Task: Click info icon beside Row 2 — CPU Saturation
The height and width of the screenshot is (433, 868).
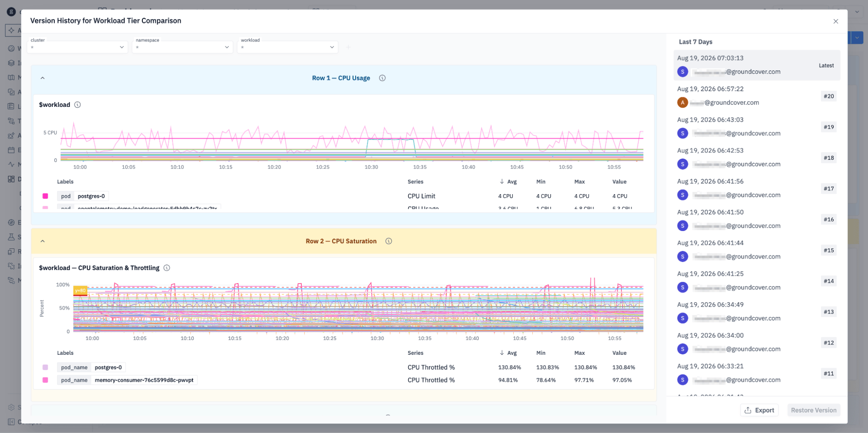Action: click(x=389, y=241)
